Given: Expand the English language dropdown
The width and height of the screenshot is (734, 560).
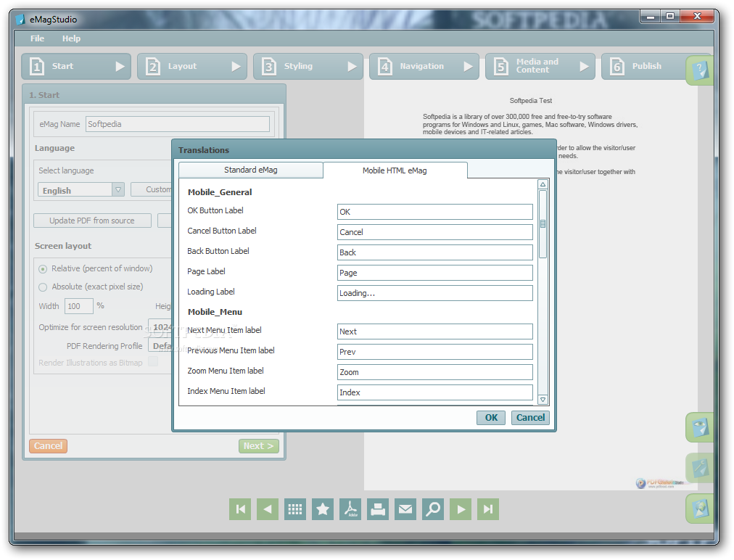Looking at the screenshot, I should tap(81, 189).
